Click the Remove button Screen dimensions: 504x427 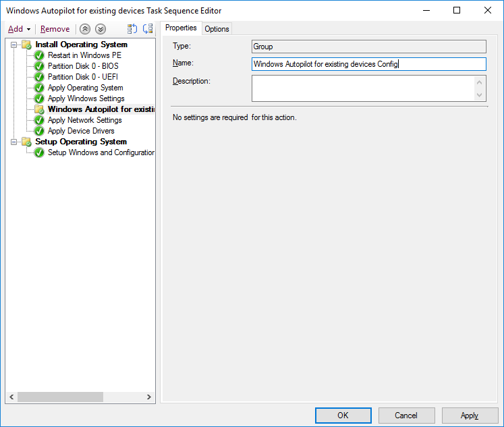tap(55, 29)
